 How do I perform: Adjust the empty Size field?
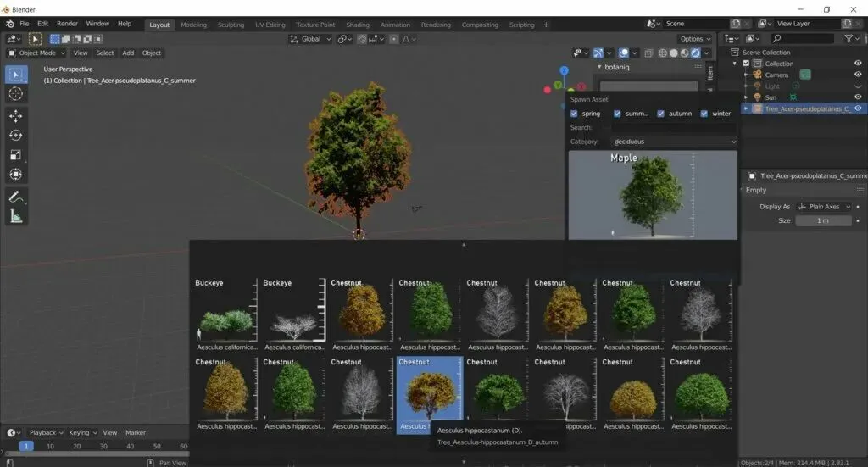pyautogui.click(x=823, y=220)
